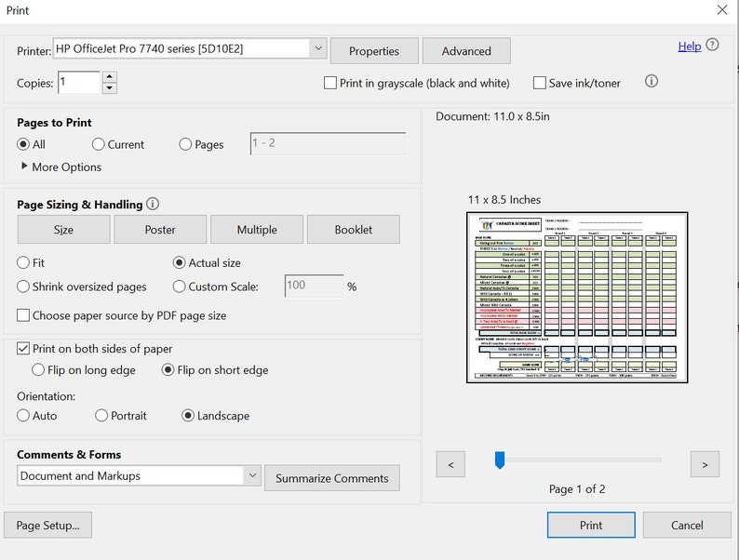
Task: Expand More Options under Pages to Print
Action: 61,167
